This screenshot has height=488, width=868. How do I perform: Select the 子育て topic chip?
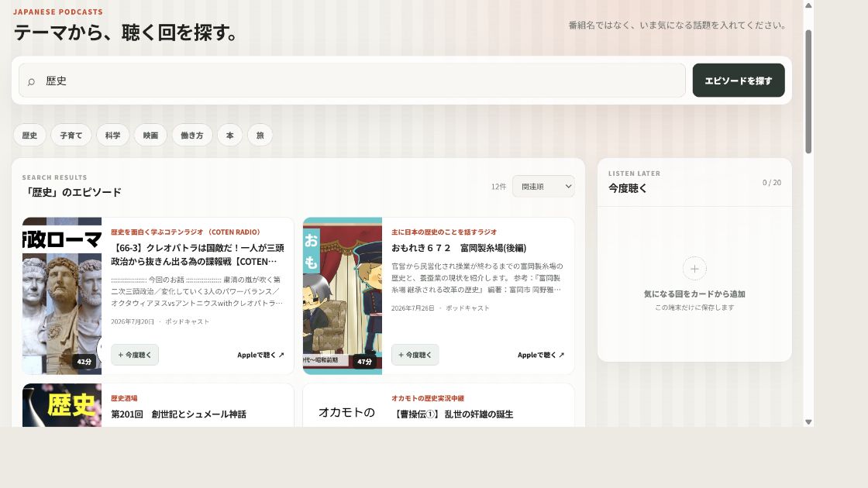(x=71, y=135)
